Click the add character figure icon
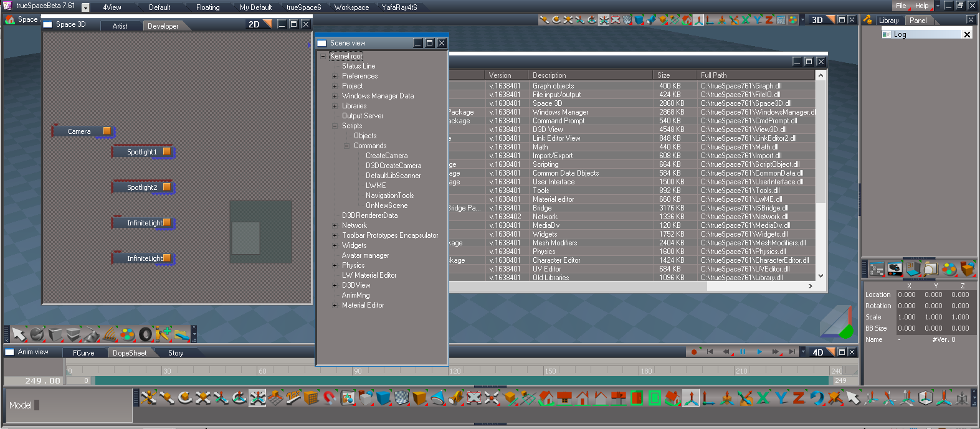 pos(163,334)
